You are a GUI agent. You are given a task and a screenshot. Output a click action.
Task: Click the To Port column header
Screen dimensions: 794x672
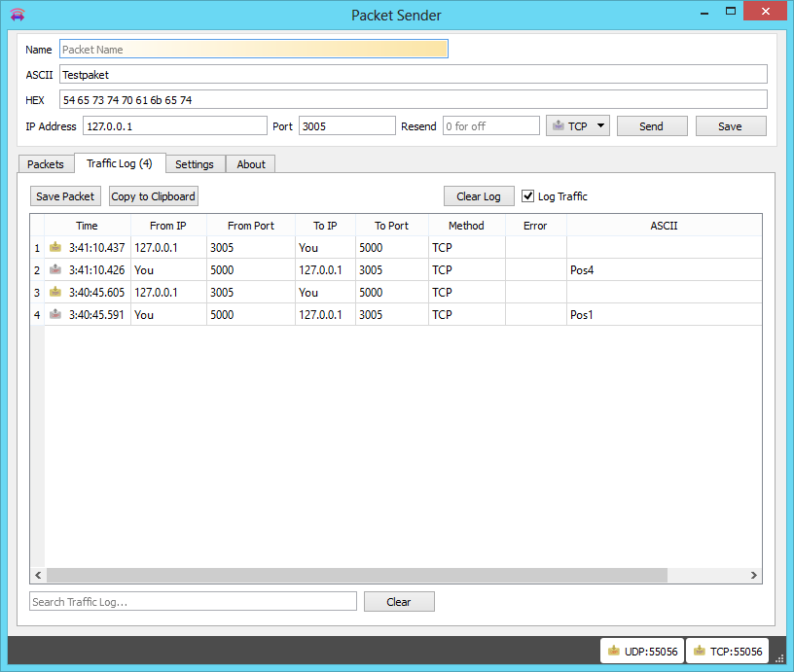click(391, 226)
